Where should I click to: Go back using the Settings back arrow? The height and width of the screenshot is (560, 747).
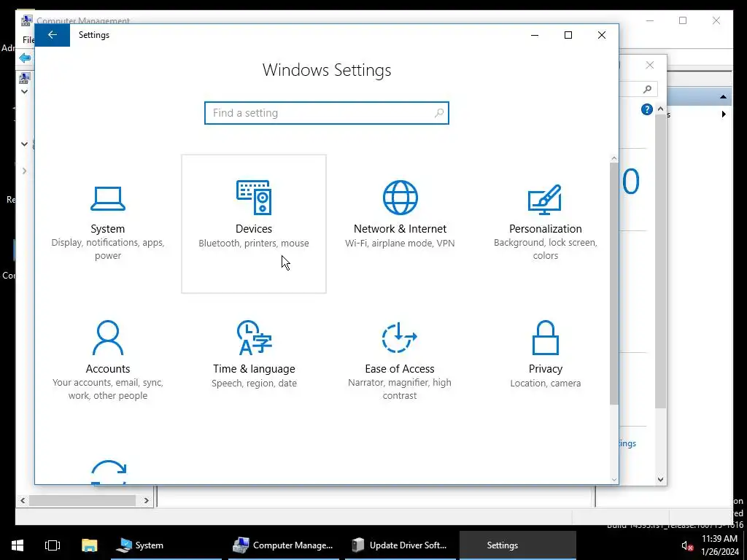[53, 35]
